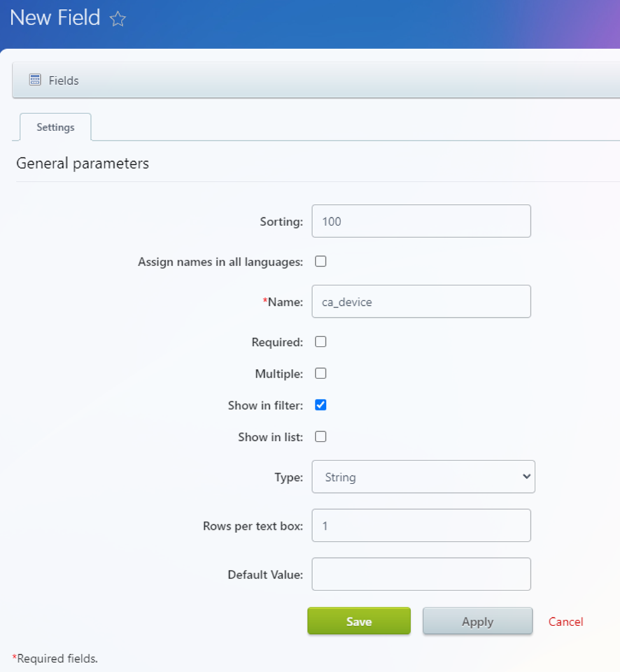This screenshot has height=672, width=620.
Task: Check the Show in list option
Action: tap(321, 437)
